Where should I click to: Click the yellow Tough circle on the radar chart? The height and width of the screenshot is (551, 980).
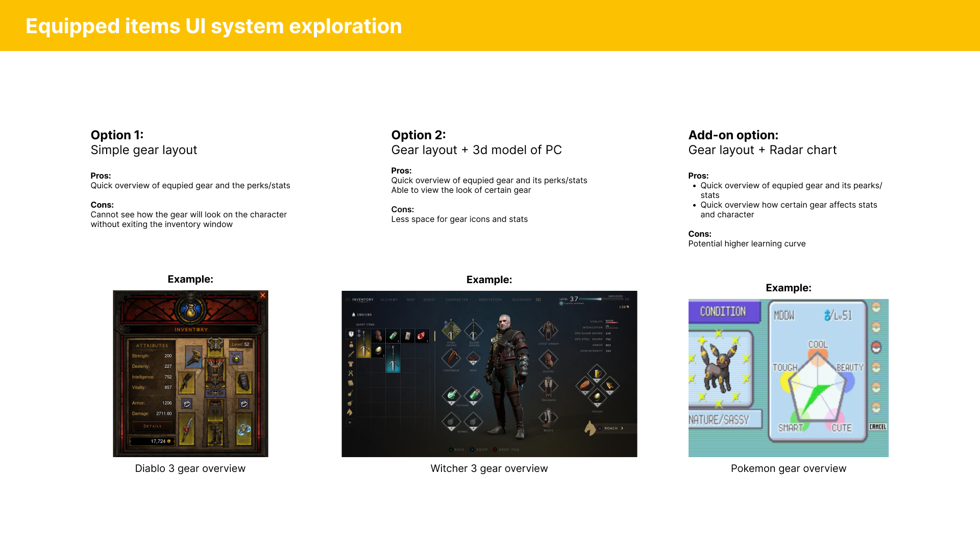(x=790, y=382)
